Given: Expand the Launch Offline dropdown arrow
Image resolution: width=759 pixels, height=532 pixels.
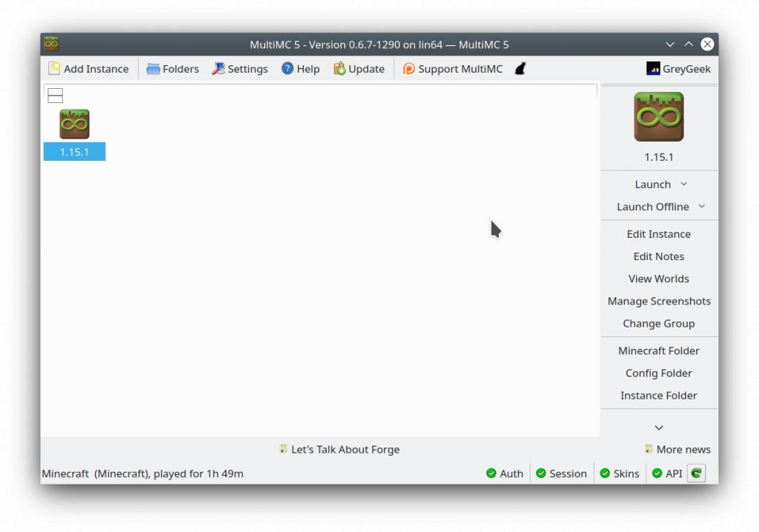Looking at the screenshot, I should pos(701,207).
